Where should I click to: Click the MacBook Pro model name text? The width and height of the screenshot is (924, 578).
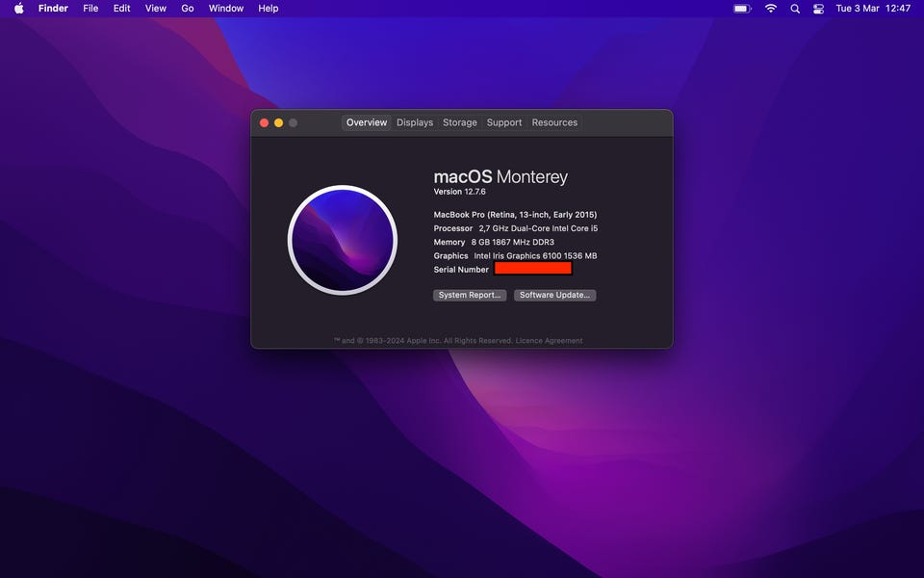pos(515,215)
